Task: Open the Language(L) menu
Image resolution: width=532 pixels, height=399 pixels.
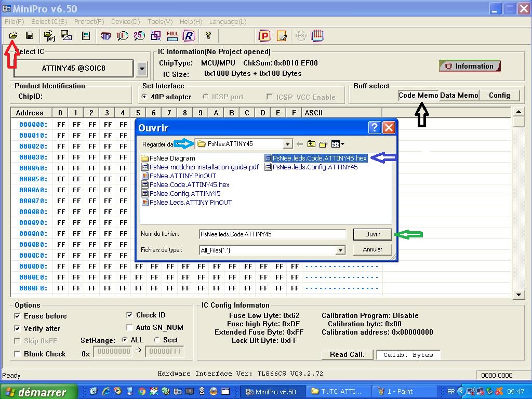Action: tap(228, 22)
